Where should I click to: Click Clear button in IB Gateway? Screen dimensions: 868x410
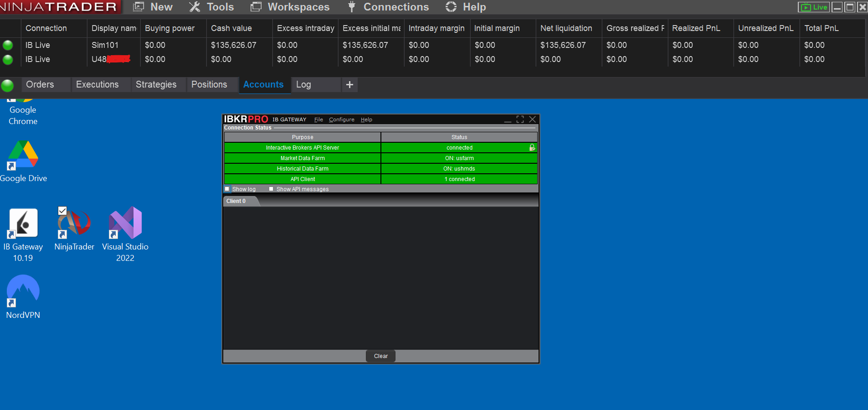tap(380, 356)
